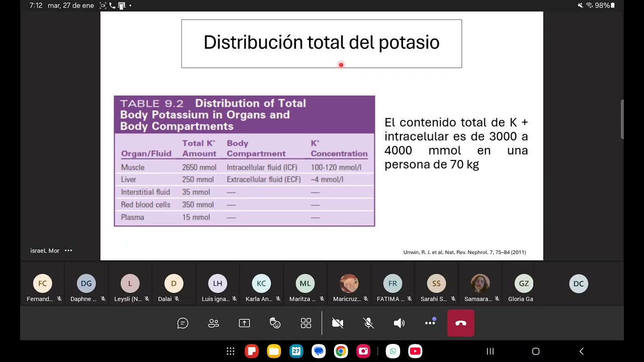Tap the Red blood cells row label
Screen dimensions: 644x362
pyautogui.click(x=145, y=205)
